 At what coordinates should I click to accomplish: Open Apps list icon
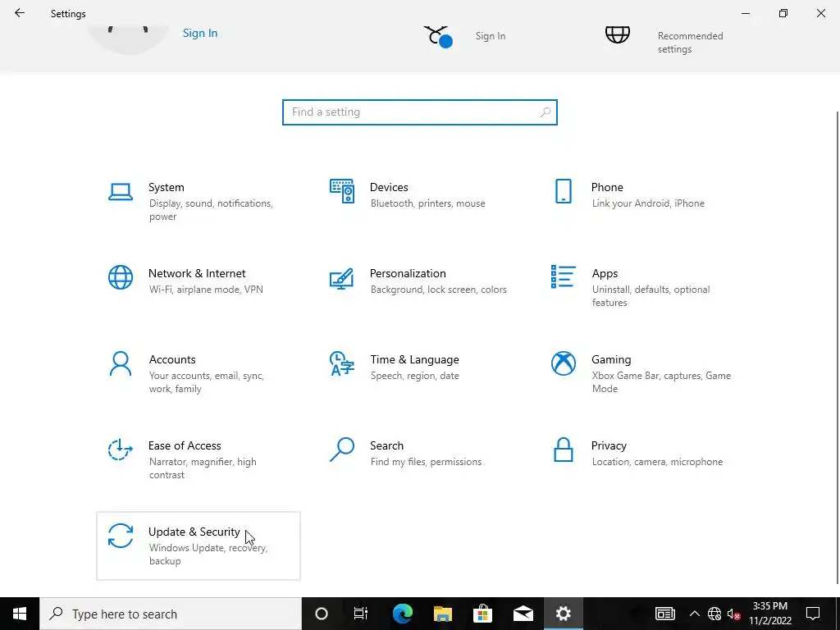tap(563, 276)
